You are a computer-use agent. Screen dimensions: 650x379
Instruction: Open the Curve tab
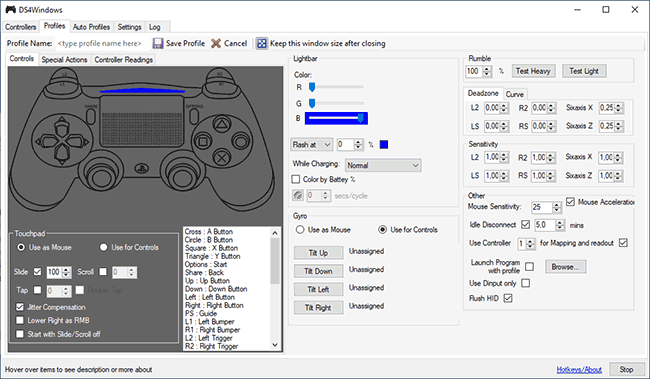click(x=514, y=94)
